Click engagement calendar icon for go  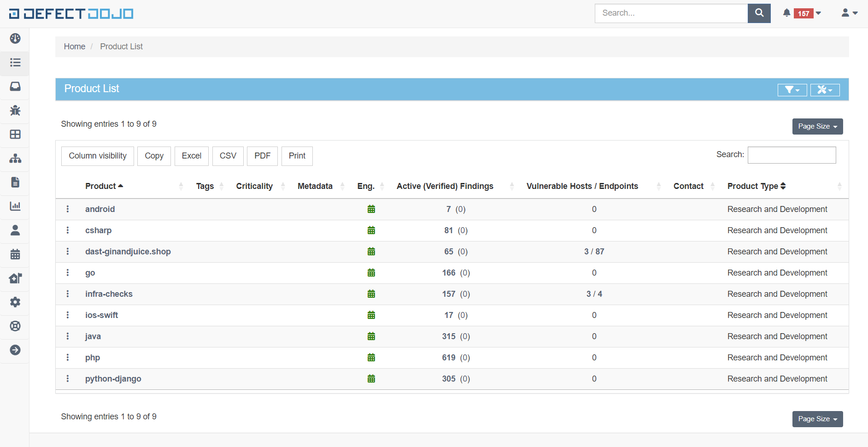[x=371, y=273]
